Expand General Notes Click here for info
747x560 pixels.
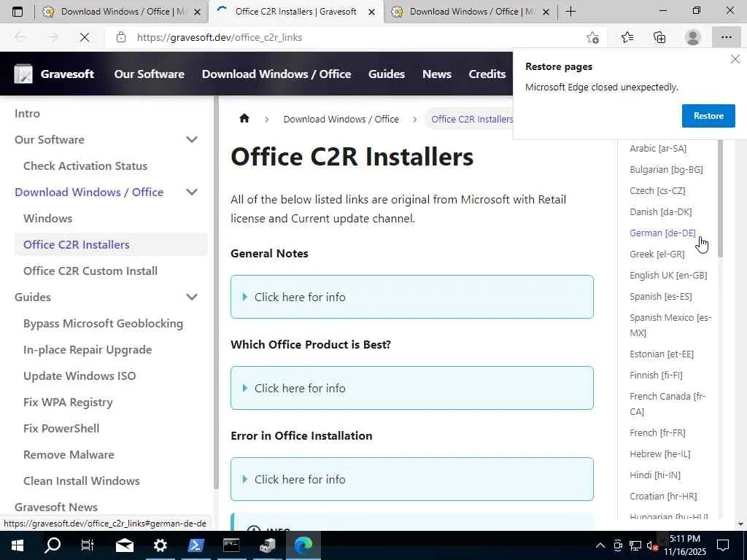click(411, 297)
